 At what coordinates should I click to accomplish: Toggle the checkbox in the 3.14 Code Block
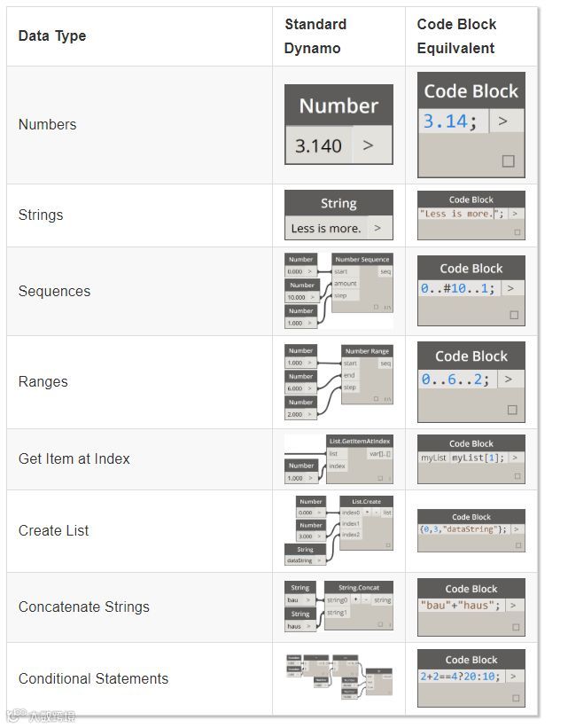pos(509,161)
